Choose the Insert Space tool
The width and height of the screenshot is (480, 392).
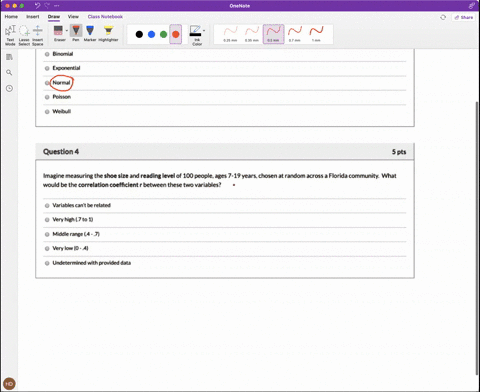[x=38, y=35]
